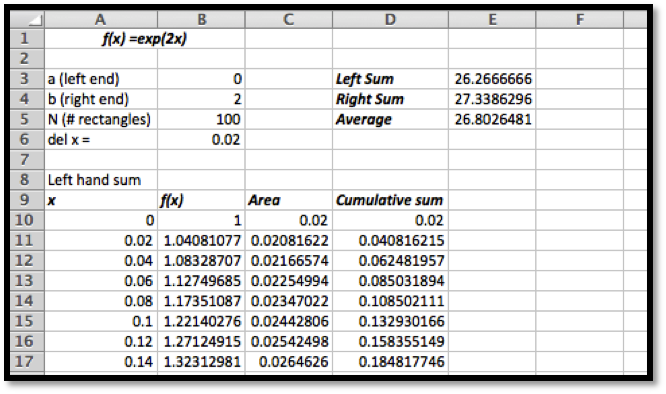This screenshot has width=666, height=394.
Task: Click the b (right end) value 2
Action: pyautogui.click(x=201, y=99)
